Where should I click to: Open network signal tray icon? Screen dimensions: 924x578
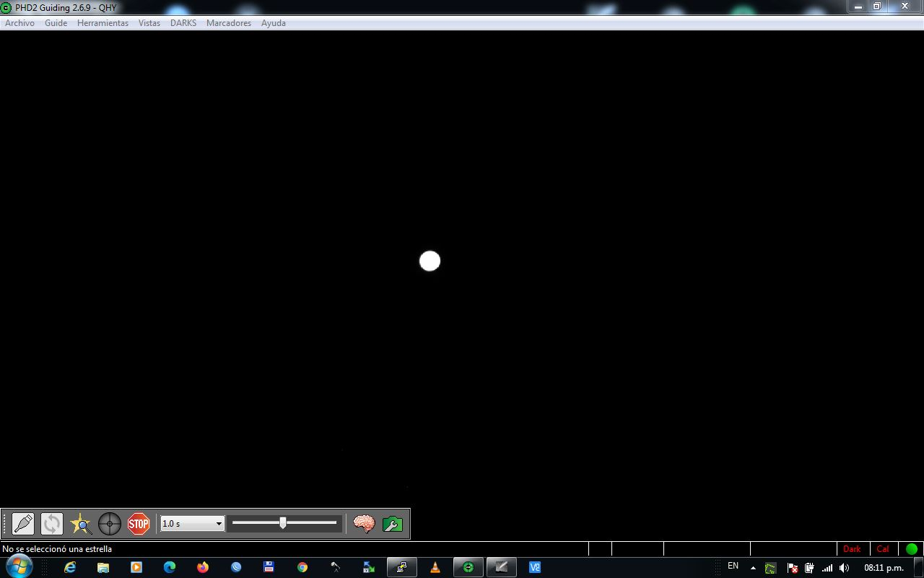point(827,568)
